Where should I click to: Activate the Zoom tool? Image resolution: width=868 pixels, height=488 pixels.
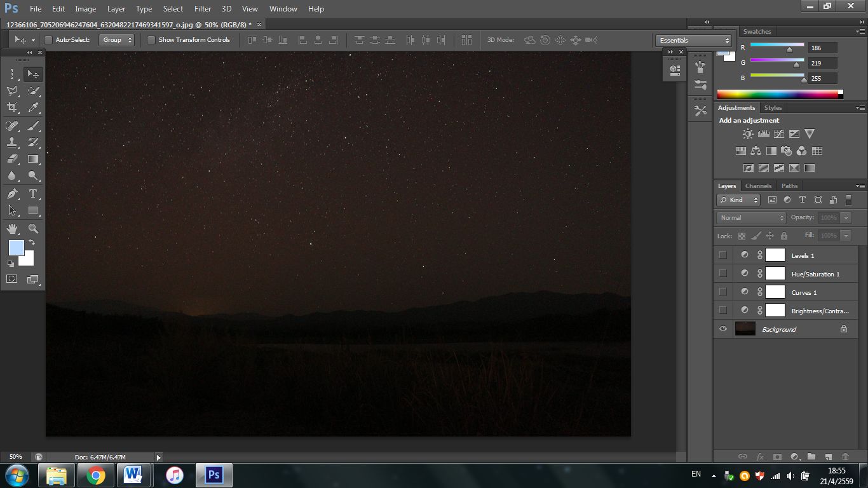pyautogui.click(x=33, y=229)
